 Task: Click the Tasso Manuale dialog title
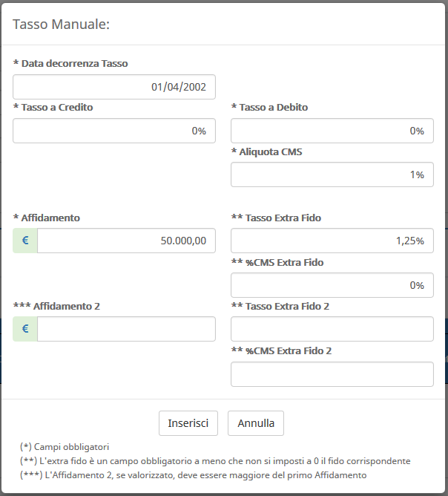pyautogui.click(x=61, y=25)
